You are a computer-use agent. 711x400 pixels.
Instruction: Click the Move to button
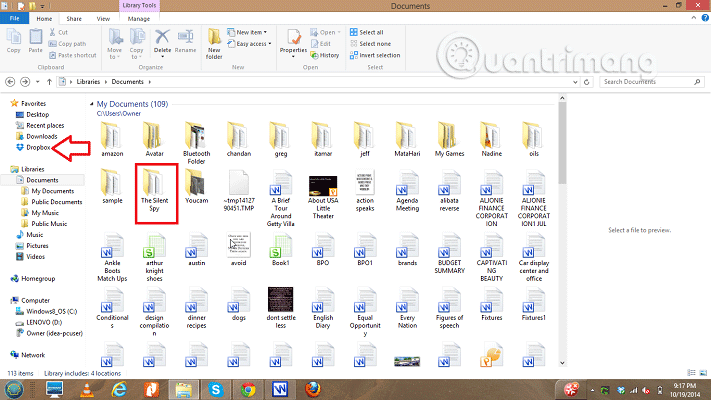coord(115,44)
